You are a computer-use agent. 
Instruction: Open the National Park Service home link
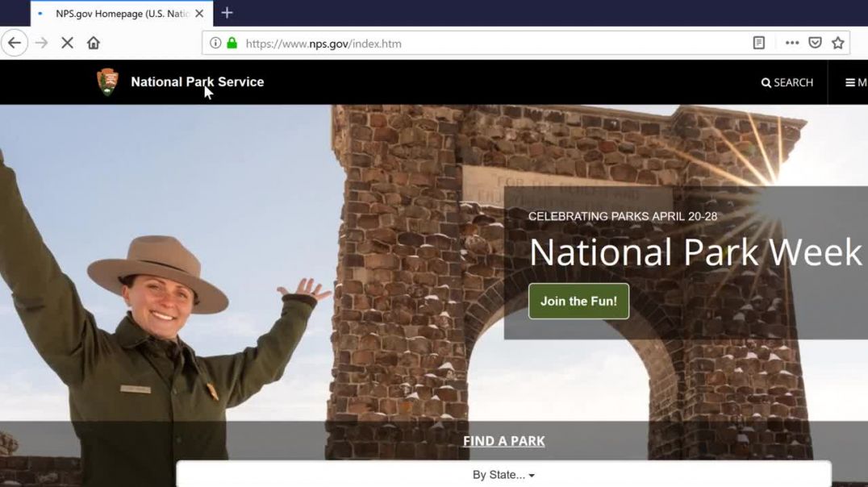(x=197, y=82)
